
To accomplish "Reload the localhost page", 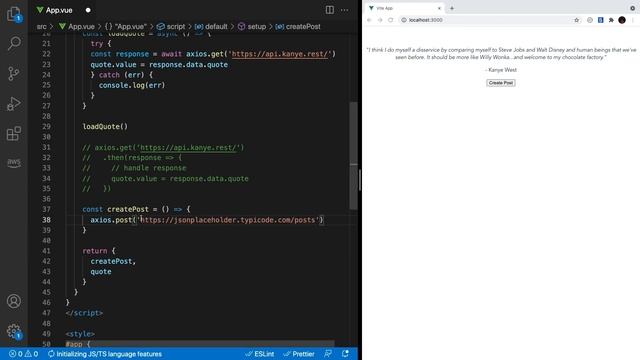I will click(x=391, y=20).
